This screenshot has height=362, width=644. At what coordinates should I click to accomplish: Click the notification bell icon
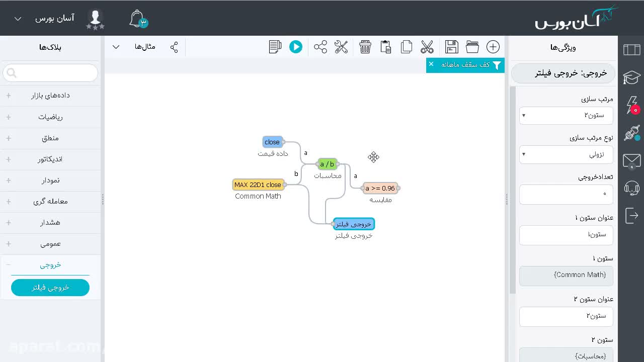[137, 19]
